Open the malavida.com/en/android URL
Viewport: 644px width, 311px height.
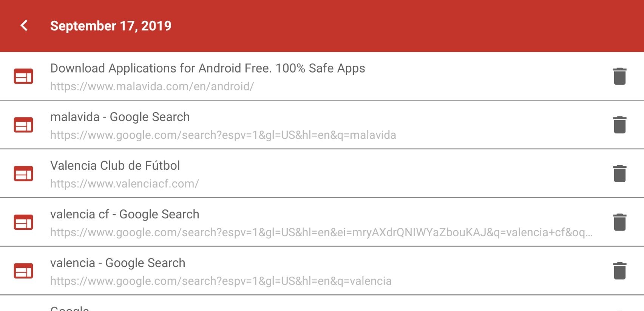pos(152,87)
